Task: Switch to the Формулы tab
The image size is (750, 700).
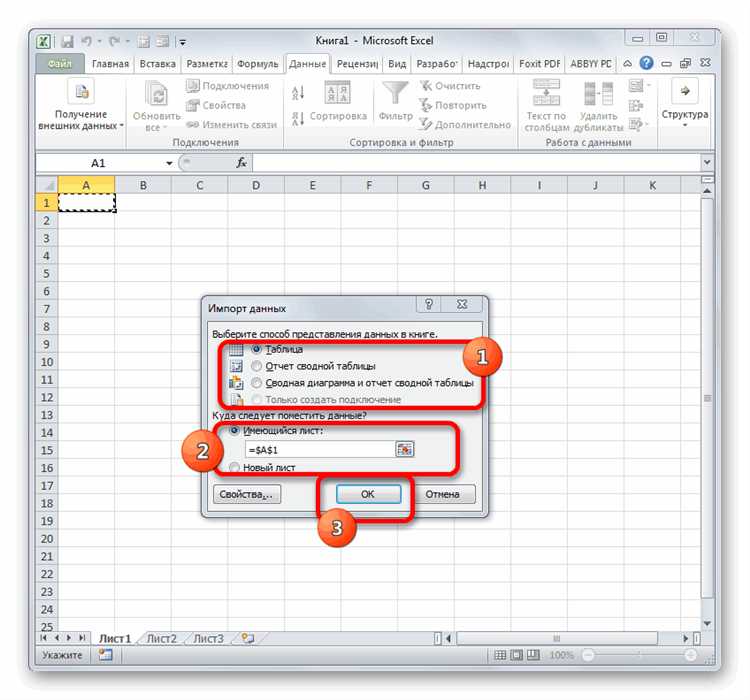Action: (257, 64)
